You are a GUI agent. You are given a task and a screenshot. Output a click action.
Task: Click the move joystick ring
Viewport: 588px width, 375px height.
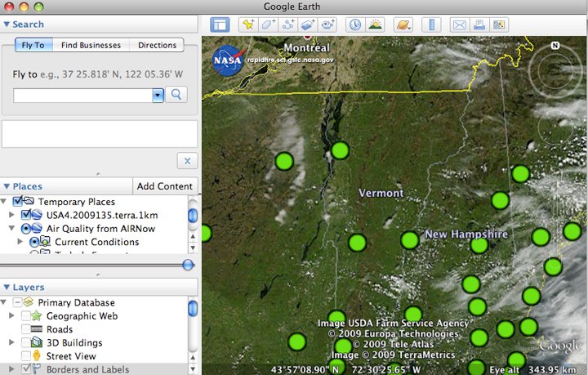555,127
